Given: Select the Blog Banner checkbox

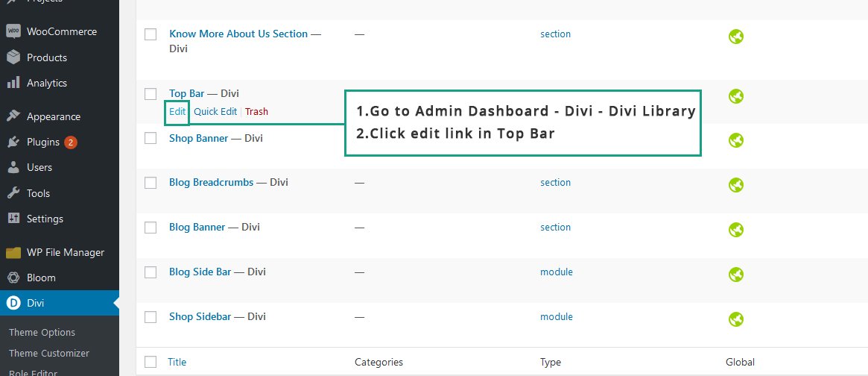Looking at the screenshot, I should [x=151, y=228].
